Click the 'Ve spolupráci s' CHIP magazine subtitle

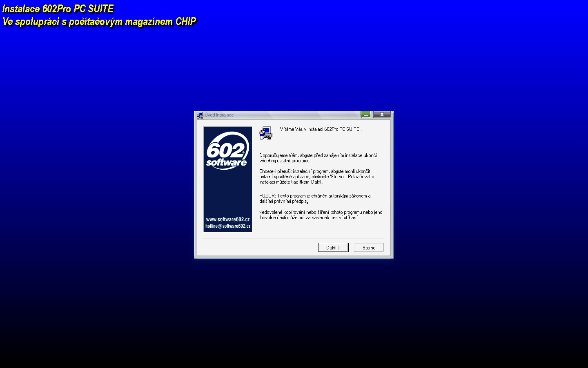[99, 22]
